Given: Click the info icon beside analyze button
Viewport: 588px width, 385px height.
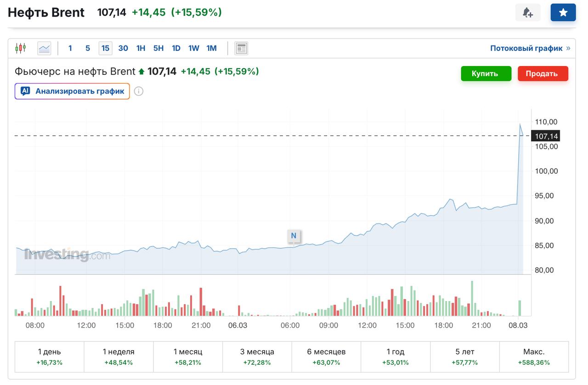Looking at the screenshot, I should [x=139, y=91].
